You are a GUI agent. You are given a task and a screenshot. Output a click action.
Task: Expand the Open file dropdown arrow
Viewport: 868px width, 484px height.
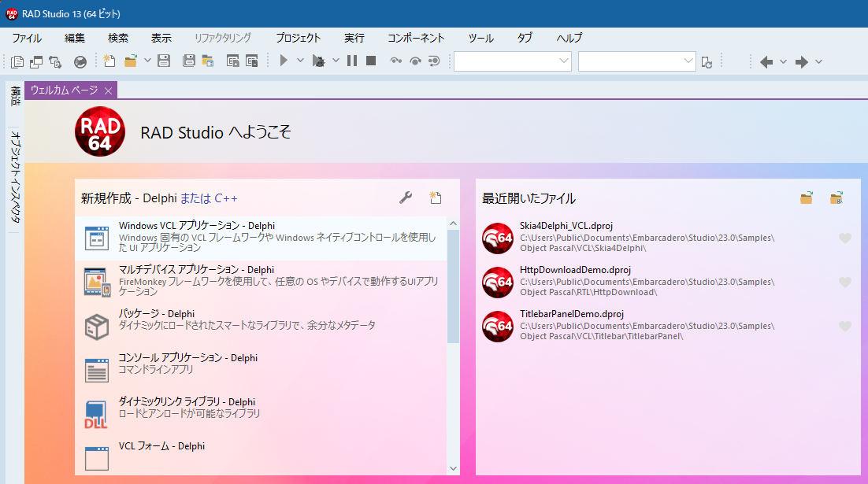pyautogui.click(x=147, y=61)
